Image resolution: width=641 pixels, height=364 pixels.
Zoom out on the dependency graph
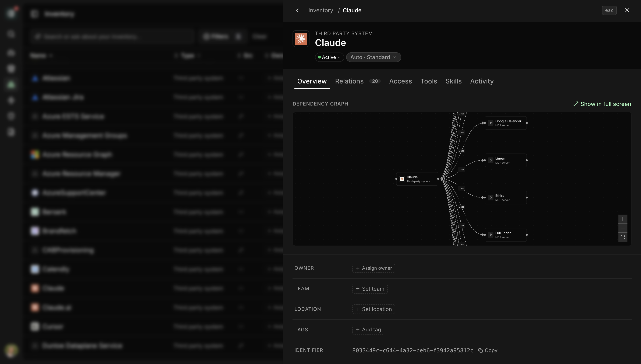(623, 228)
